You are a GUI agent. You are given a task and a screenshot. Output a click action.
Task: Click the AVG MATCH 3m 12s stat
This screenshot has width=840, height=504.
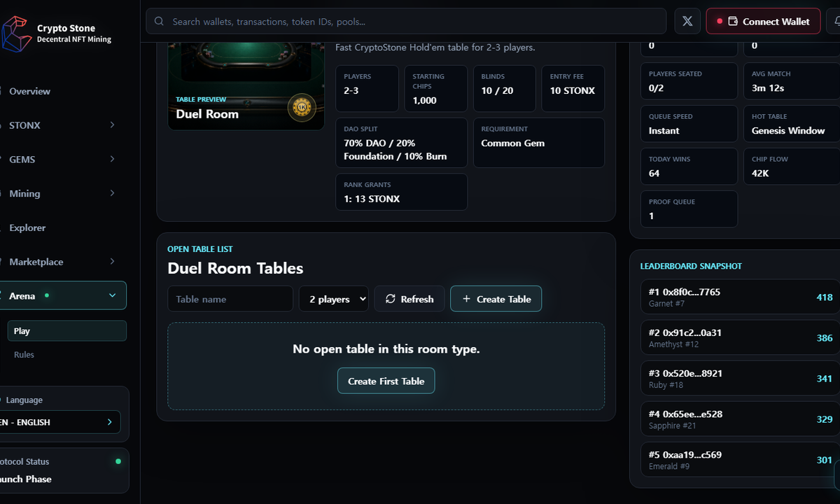tap(792, 81)
